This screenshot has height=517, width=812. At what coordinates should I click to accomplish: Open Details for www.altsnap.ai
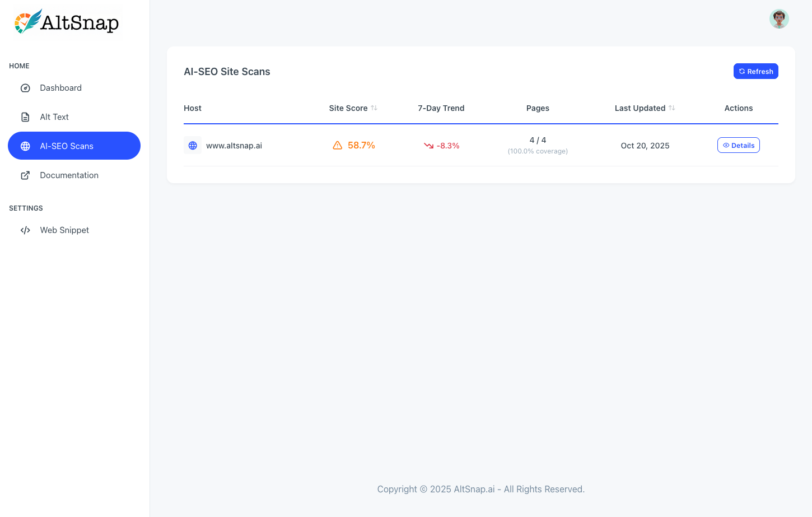click(x=739, y=145)
